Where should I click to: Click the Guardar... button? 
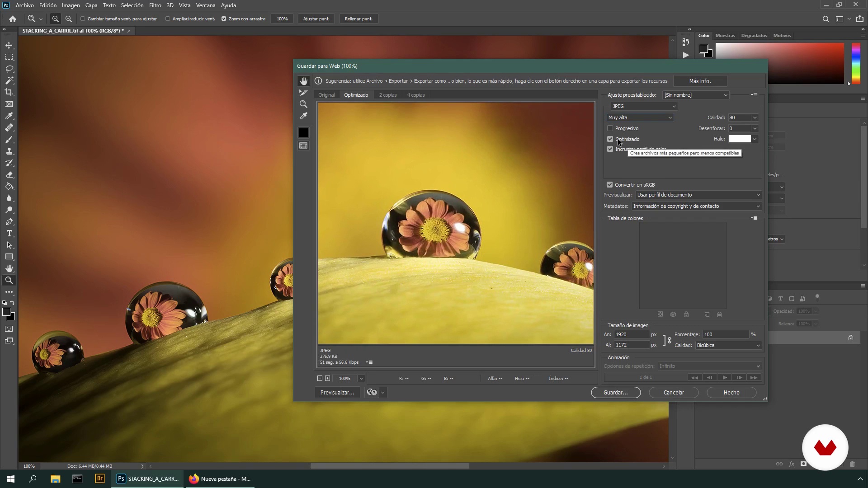(616, 393)
